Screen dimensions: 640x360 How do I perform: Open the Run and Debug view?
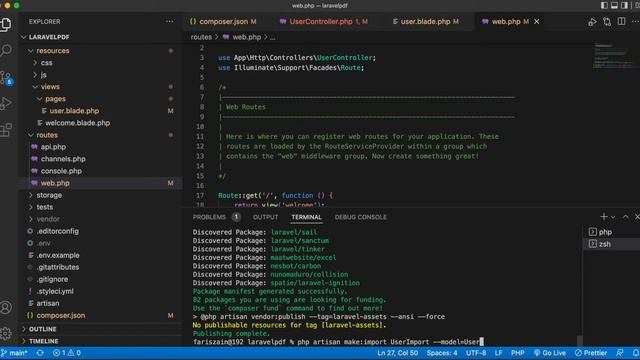coord(6,104)
